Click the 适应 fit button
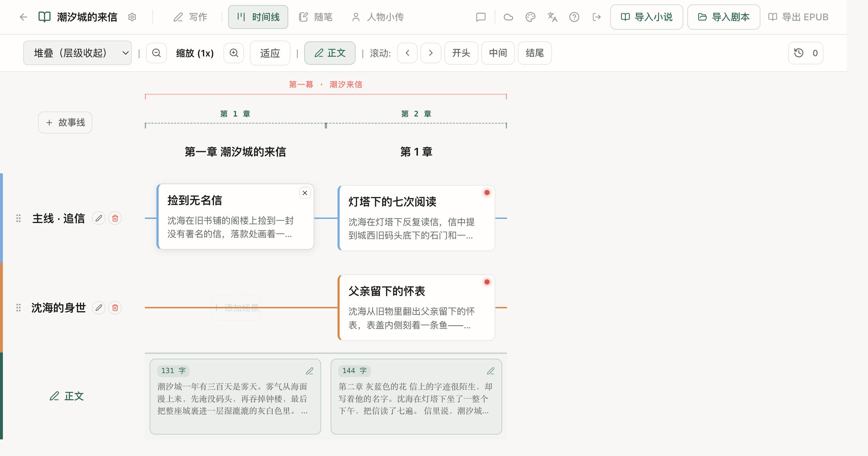This screenshot has width=868, height=456. [x=270, y=53]
